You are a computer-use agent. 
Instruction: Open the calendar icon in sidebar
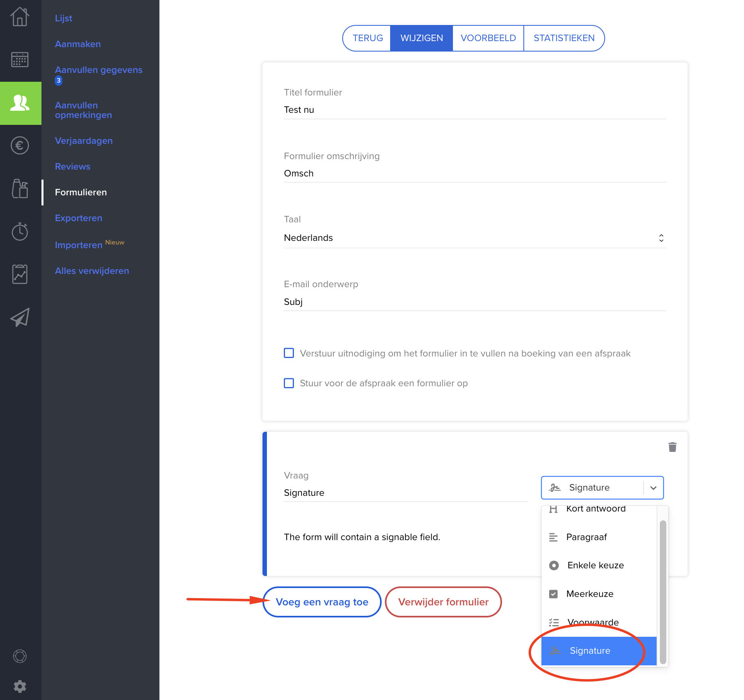(x=20, y=60)
